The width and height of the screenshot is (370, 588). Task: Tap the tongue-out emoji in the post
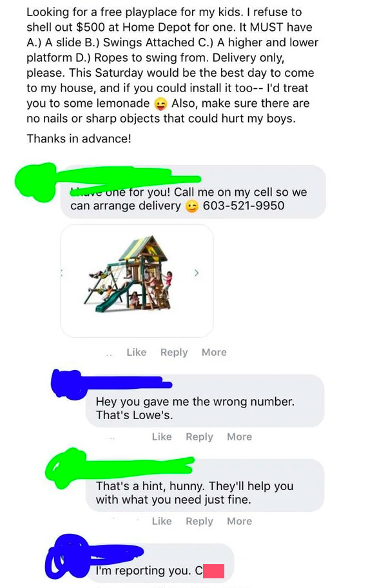tap(161, 104)
